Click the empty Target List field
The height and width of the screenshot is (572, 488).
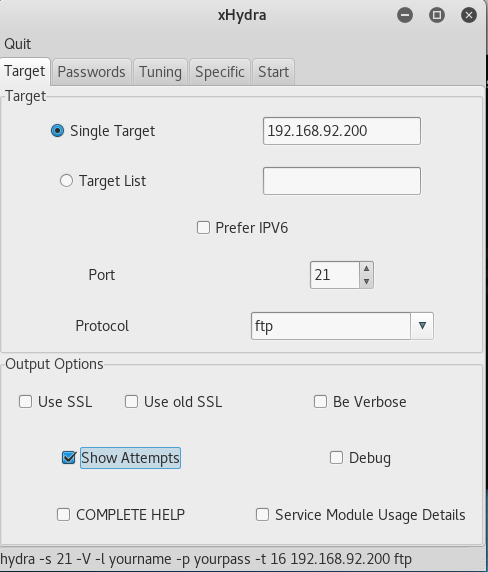pyautogui.click(x=342, y=181)
